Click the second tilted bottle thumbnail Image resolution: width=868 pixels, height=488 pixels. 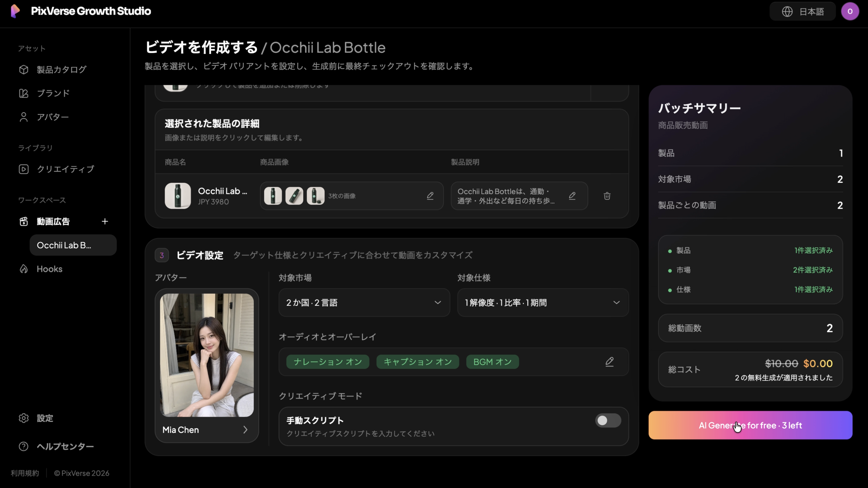click(294, 196)
